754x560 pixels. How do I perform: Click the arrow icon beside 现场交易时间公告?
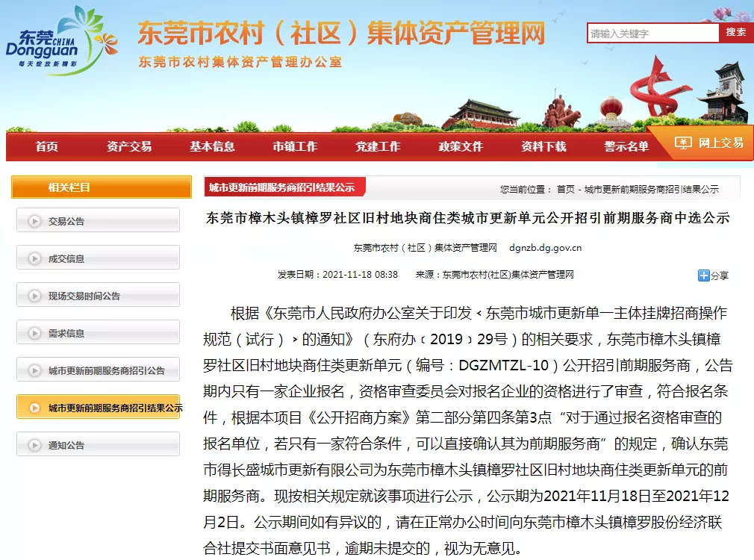(34, 296)
